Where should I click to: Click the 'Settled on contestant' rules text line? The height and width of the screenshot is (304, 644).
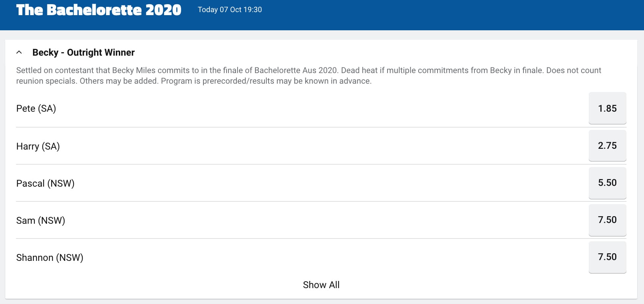pyautogui.click(x=309, y=70)
